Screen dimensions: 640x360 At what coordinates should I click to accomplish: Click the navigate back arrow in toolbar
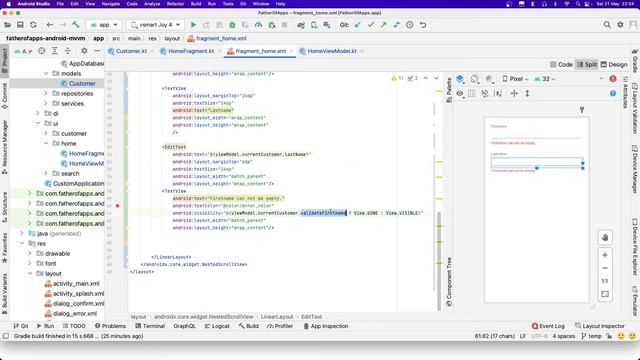point(49,25)
